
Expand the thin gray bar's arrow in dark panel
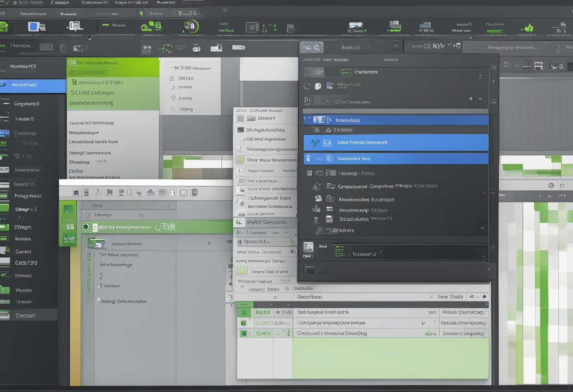tap(481, 111)
